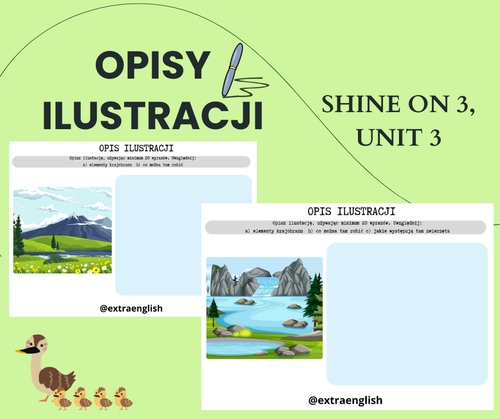The image size is (500, 419).
Task: Click @extraenglish handle on the first worksheet
Action: (131, 308)
